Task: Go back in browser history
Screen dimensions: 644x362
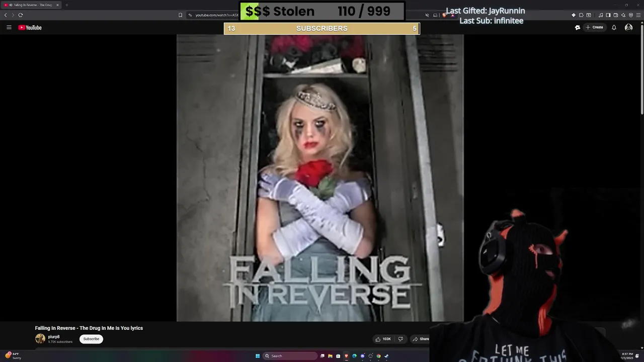Action: pyautogui.click(x=6, y=15)
